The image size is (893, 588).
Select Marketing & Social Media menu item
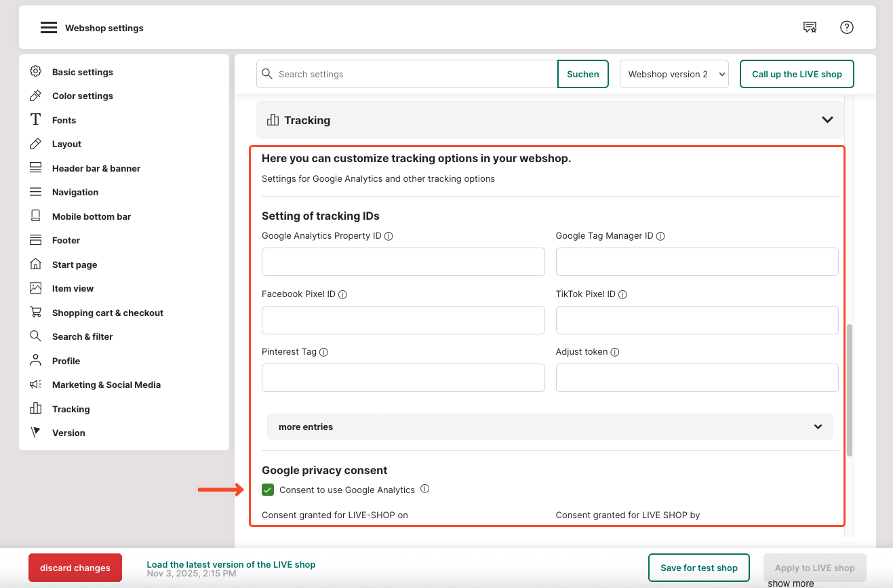(106, 385)
